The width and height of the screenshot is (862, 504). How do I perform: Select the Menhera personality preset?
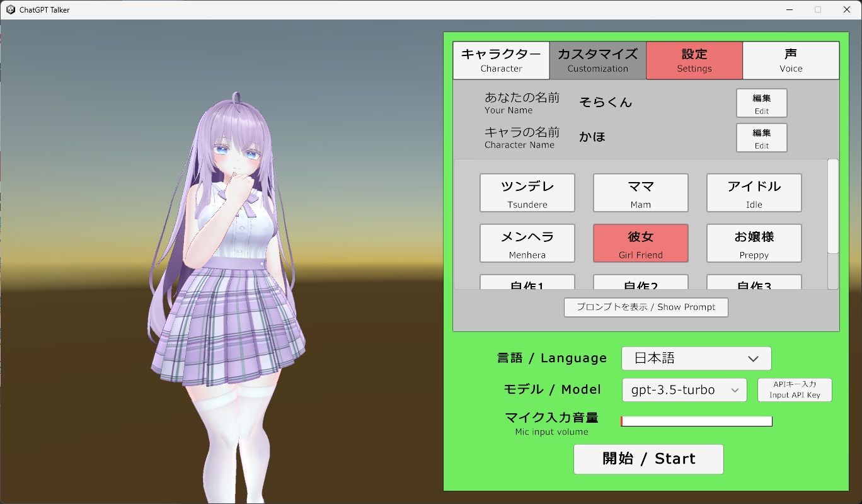click(x=527, y=243)
